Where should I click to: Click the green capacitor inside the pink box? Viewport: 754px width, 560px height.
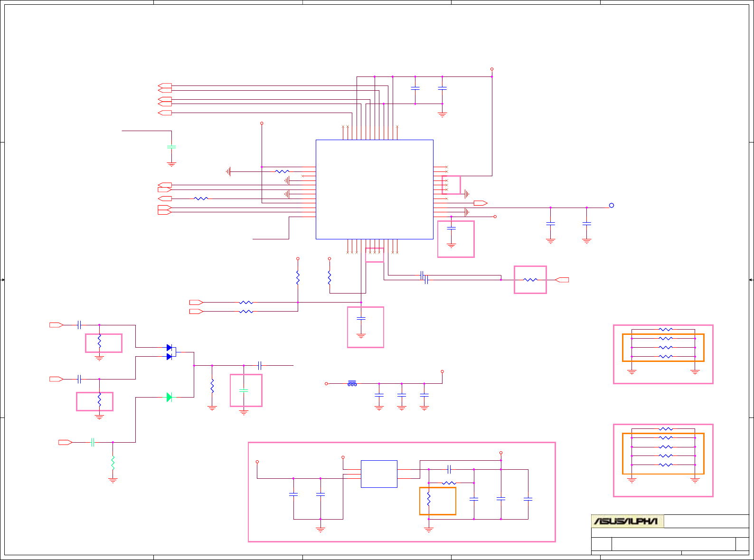click(x=244, y=390)
